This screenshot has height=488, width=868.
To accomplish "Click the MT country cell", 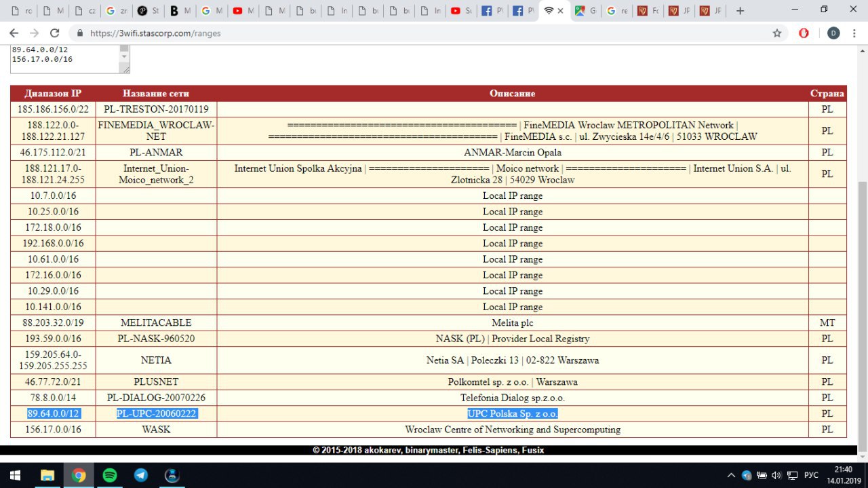I will [827, 323].
